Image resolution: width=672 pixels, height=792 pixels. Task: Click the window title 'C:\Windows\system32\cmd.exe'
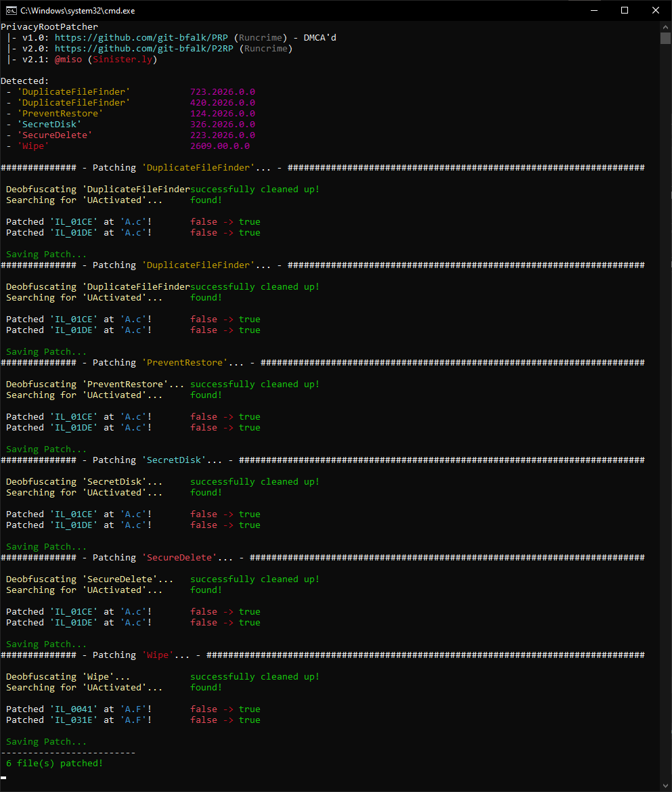coord(78,11)
